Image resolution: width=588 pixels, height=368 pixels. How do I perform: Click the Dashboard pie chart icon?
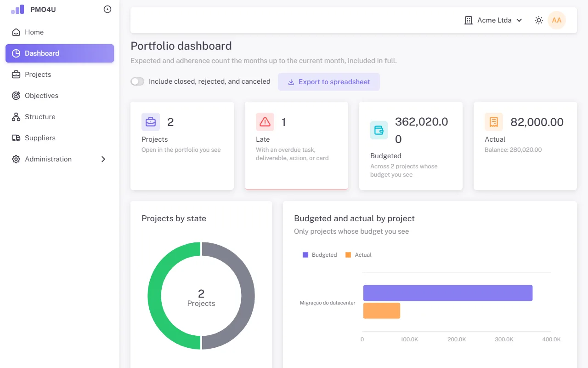[x=16, y=53]
